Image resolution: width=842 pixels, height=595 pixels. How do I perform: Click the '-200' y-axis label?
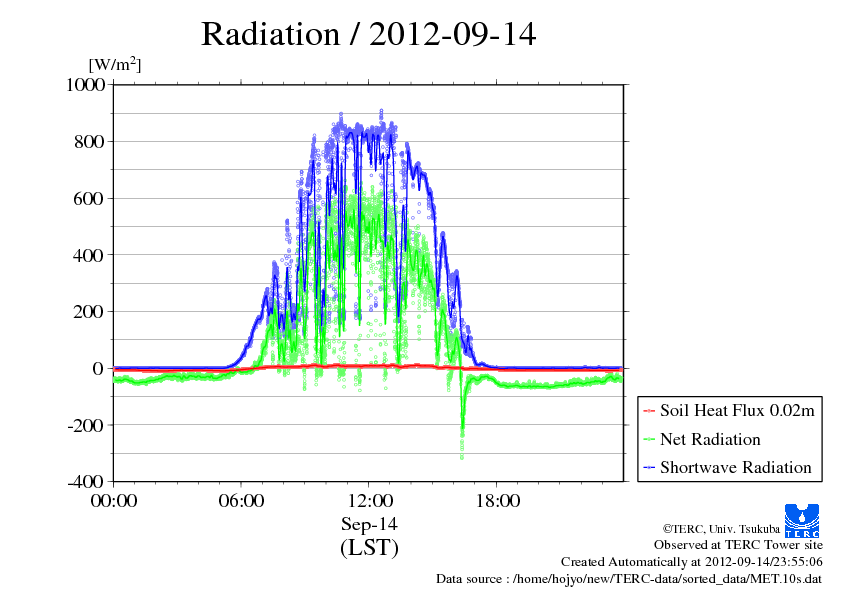coord(86,425)
